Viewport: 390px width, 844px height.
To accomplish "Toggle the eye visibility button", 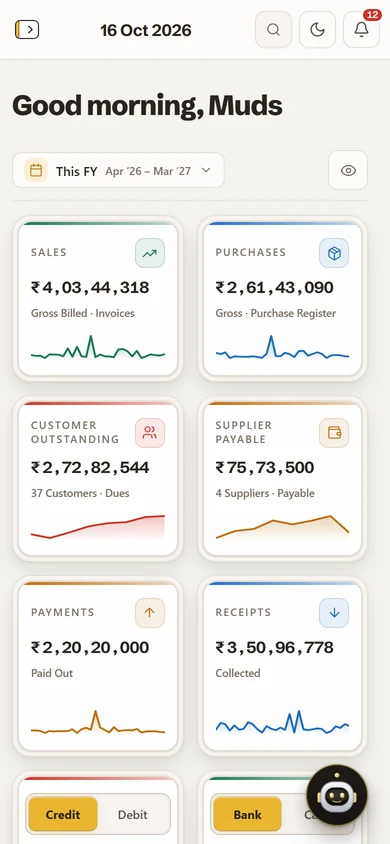I will [348, 171].
